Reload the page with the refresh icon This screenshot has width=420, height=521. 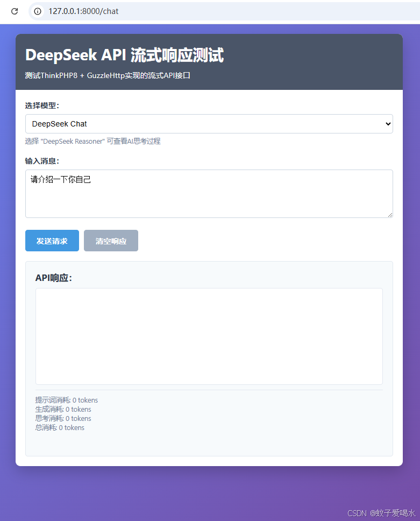click(15, 11)
